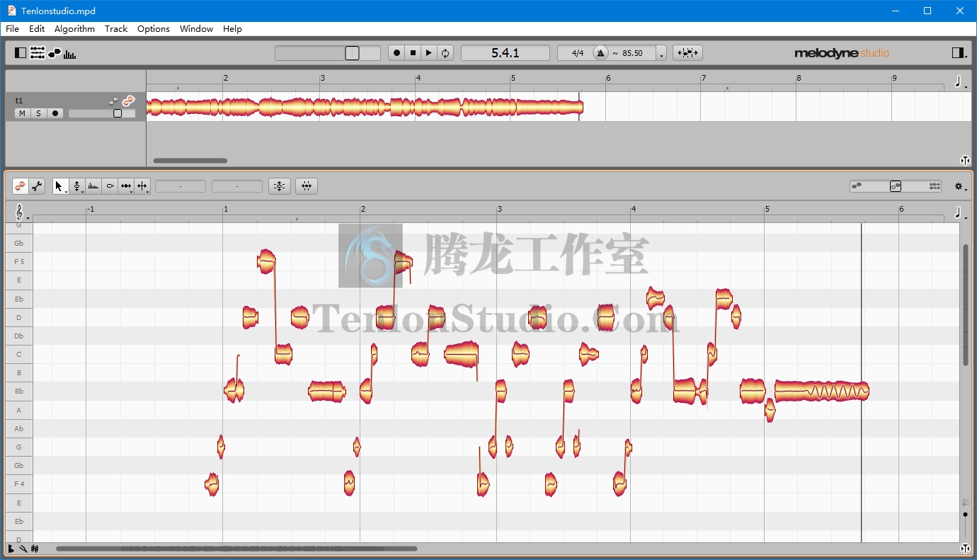Open the correct pitch macro

point(280,186)
